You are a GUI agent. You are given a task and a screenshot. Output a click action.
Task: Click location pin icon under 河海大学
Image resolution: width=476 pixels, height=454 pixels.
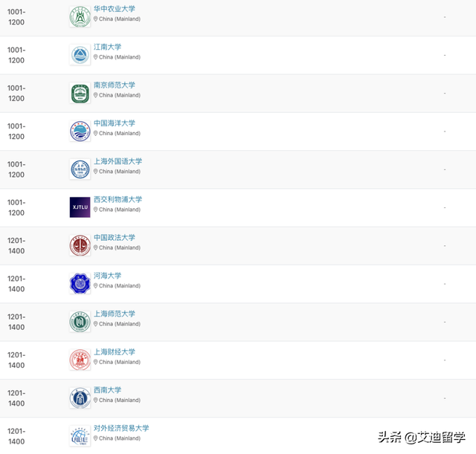96,285
